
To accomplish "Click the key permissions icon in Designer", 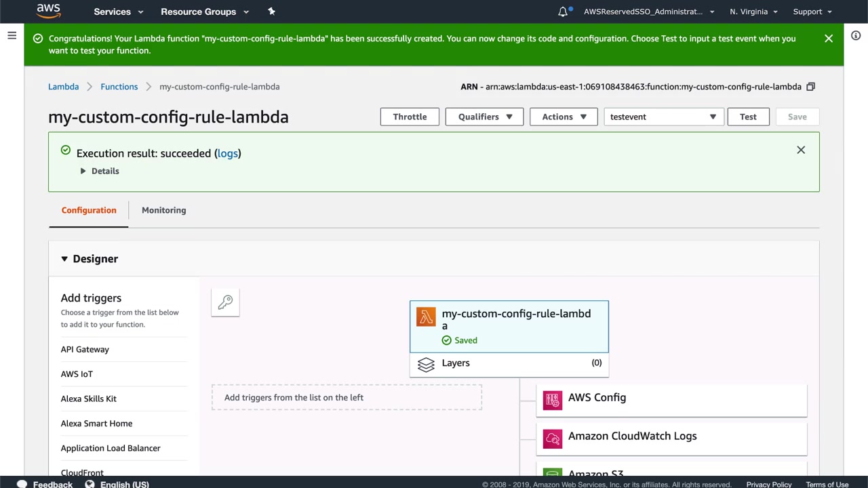I will (x=225, y=302).
